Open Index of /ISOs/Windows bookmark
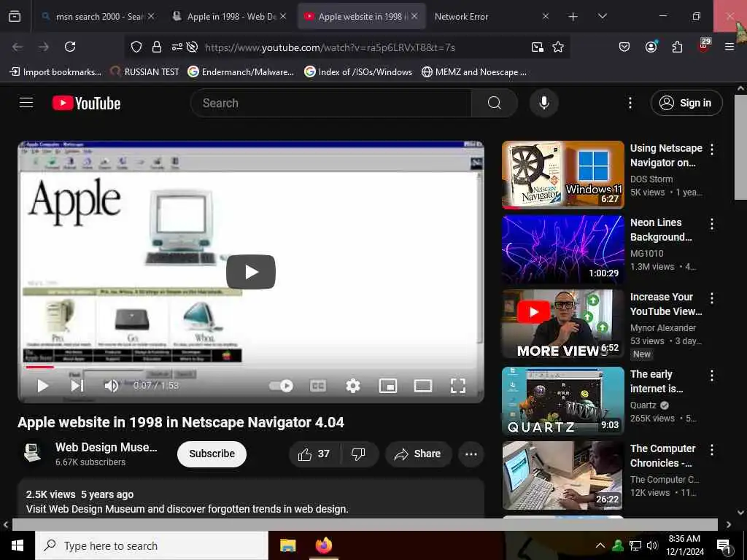Viewport: 747px width, 560px height. click(x=357, y=72)
